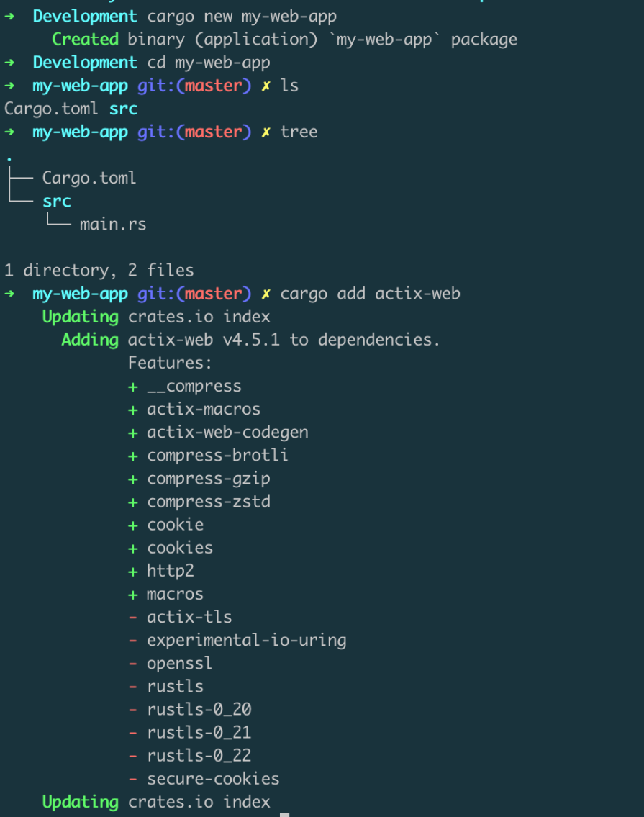Click the src folder in the tree output

click(57, 201)
